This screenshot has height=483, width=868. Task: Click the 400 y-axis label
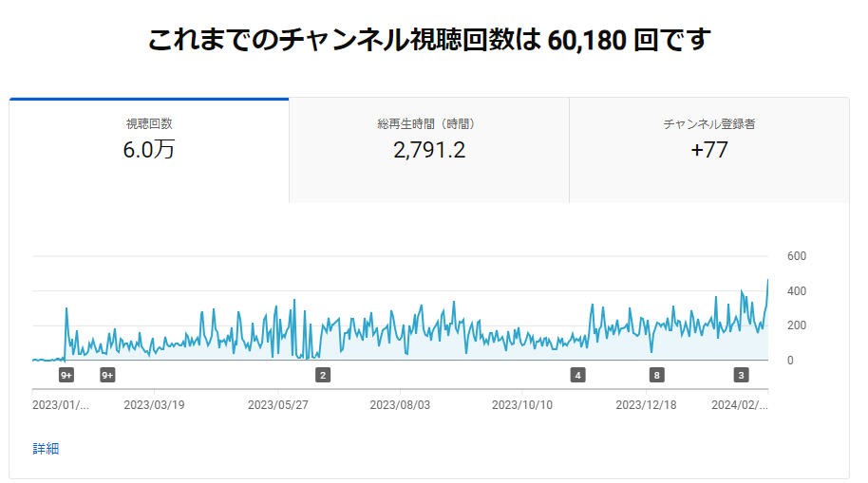pos(797,291)
